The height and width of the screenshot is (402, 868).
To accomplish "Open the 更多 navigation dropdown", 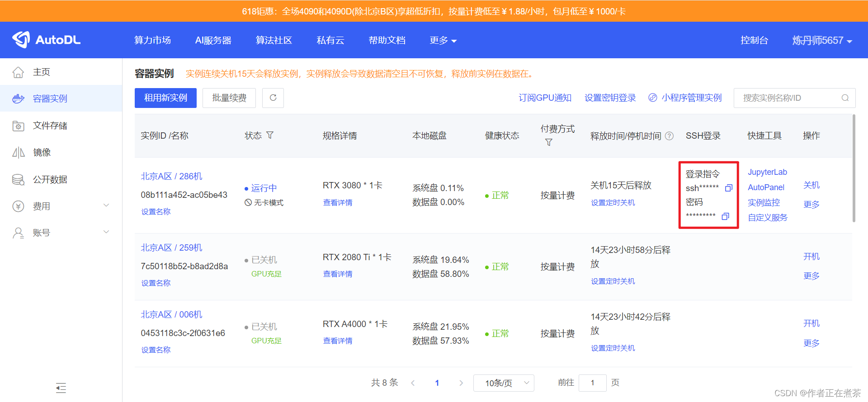I will 443,41.
